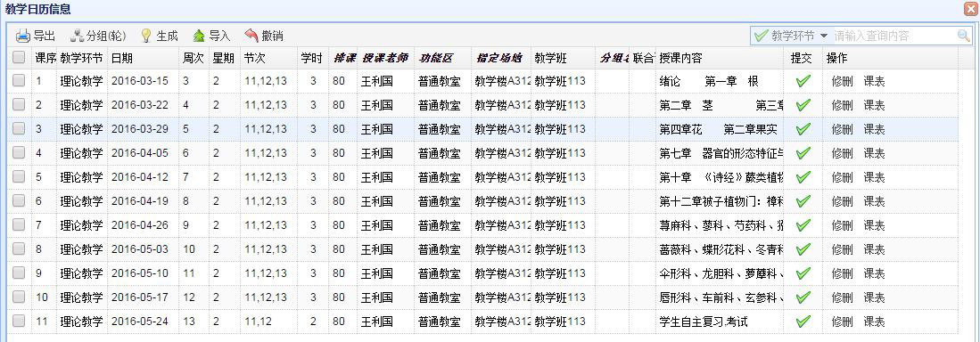Viewport: 980px width, 342px height.
Task: Open the 教学环节 search filter dropdown
Action: pos(791,36)
